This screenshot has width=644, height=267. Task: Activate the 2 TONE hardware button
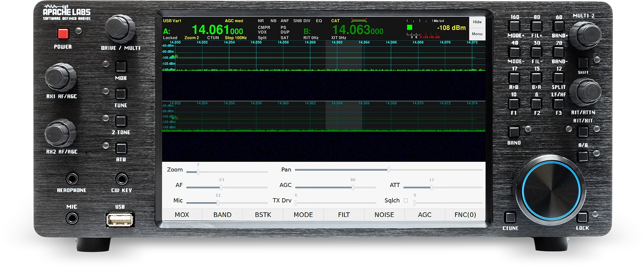(121, 121)
